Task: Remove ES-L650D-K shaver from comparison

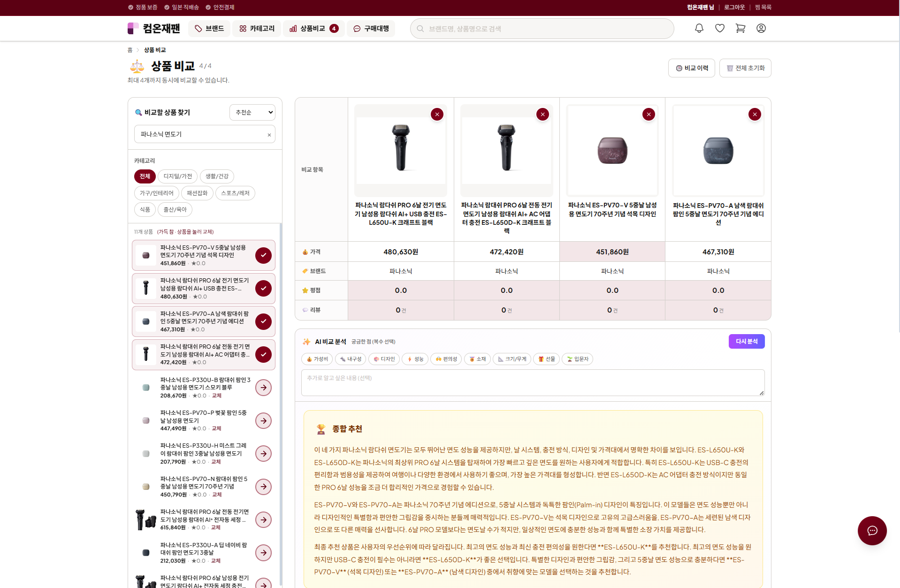Action: (542, 115)
